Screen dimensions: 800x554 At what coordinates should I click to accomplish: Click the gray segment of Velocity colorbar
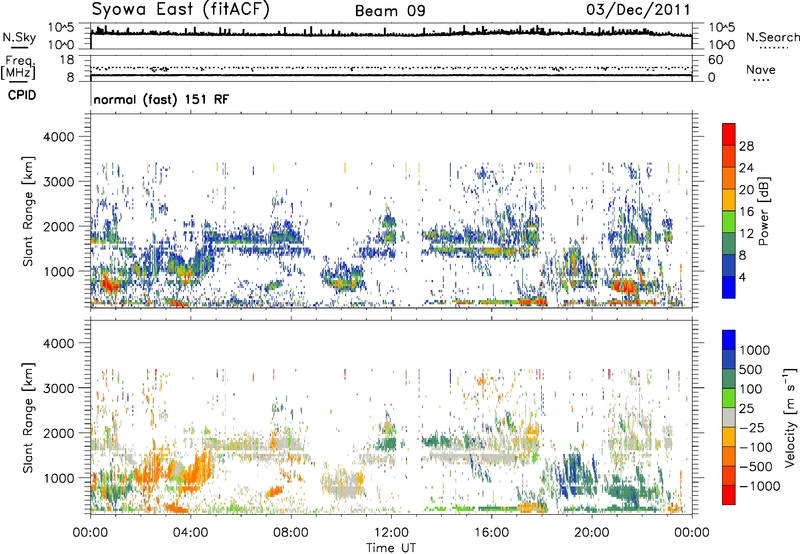729,417
